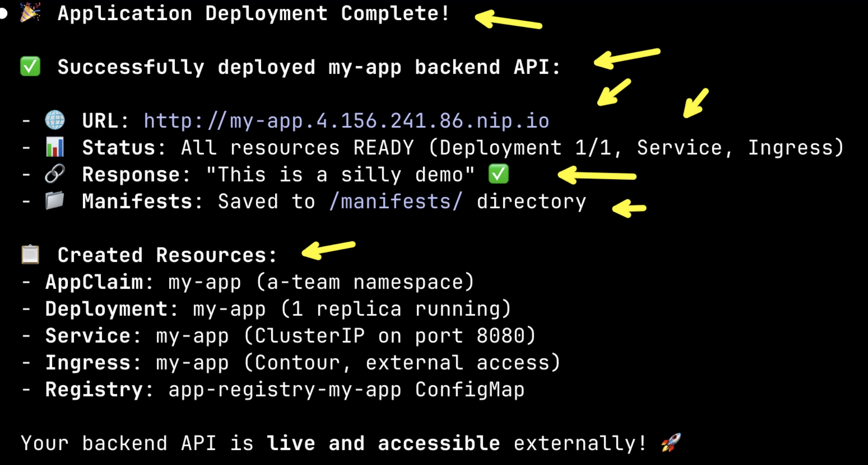
Task: Click the Application Deployment Complete heading
Action: 254,13
